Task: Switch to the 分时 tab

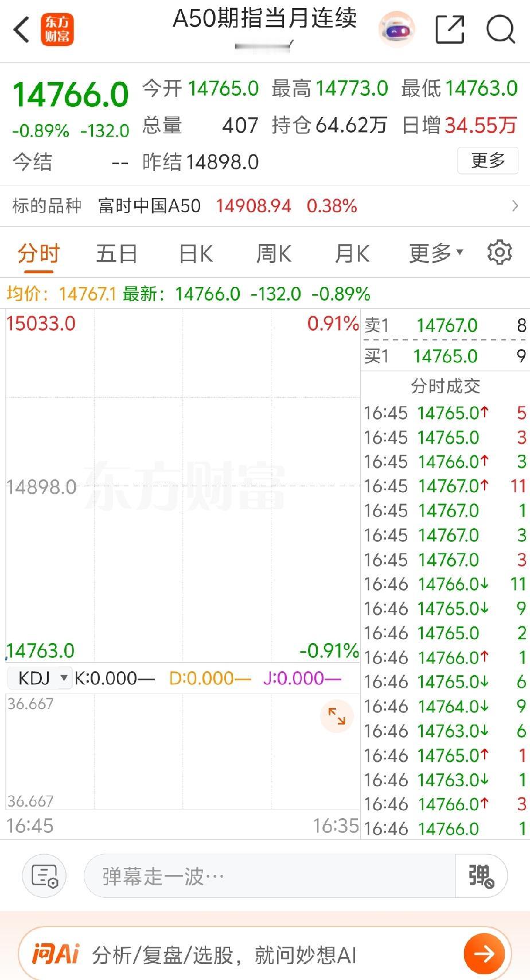Action: coord(38,253)
